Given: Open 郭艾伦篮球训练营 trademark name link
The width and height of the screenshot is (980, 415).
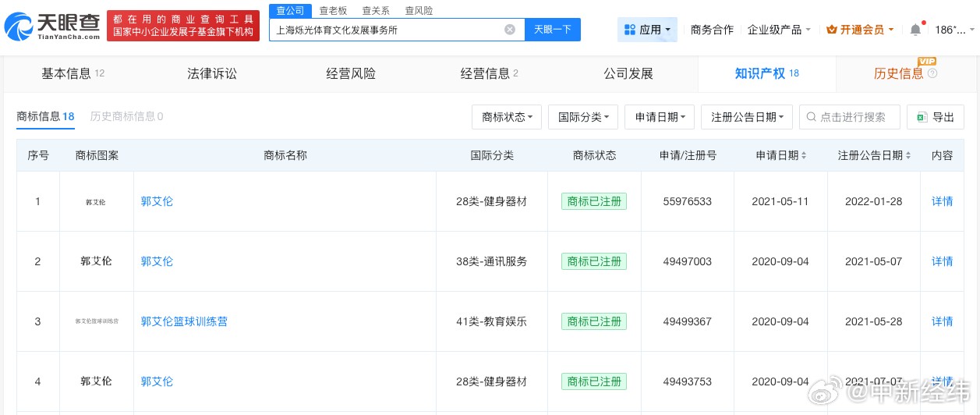Looking at the screenshot, I should 184,321.
